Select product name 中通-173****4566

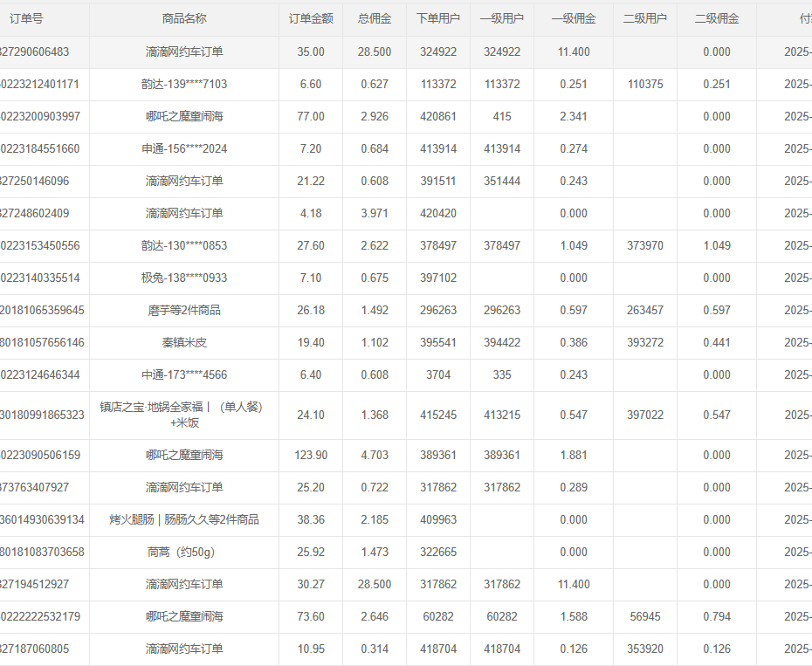click(184, 375)
